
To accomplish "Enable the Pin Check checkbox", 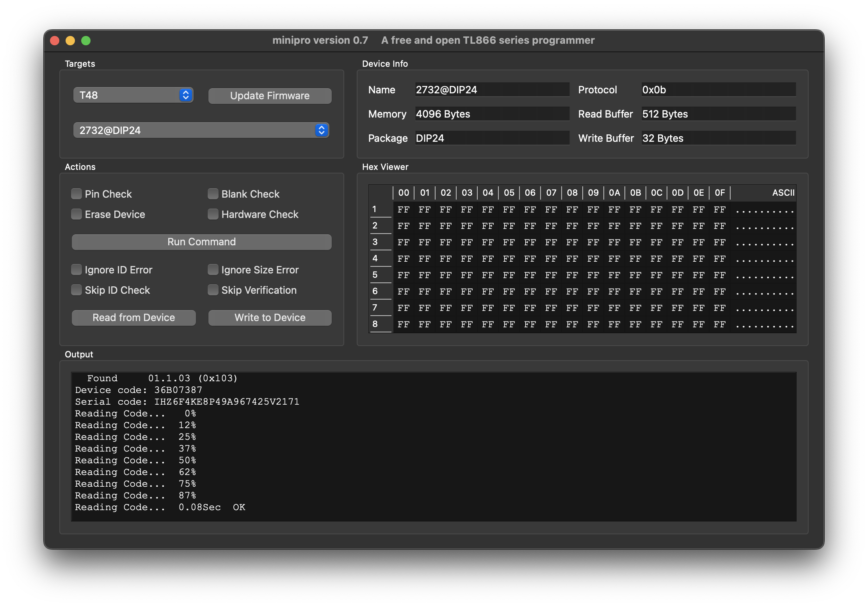I will (x=77, y=194).
